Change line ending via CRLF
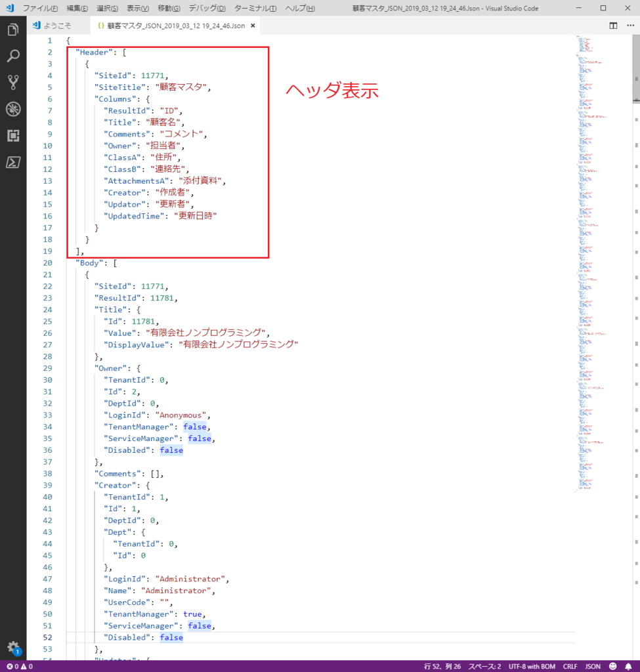640x672 pixels. [x=570, y=667]
